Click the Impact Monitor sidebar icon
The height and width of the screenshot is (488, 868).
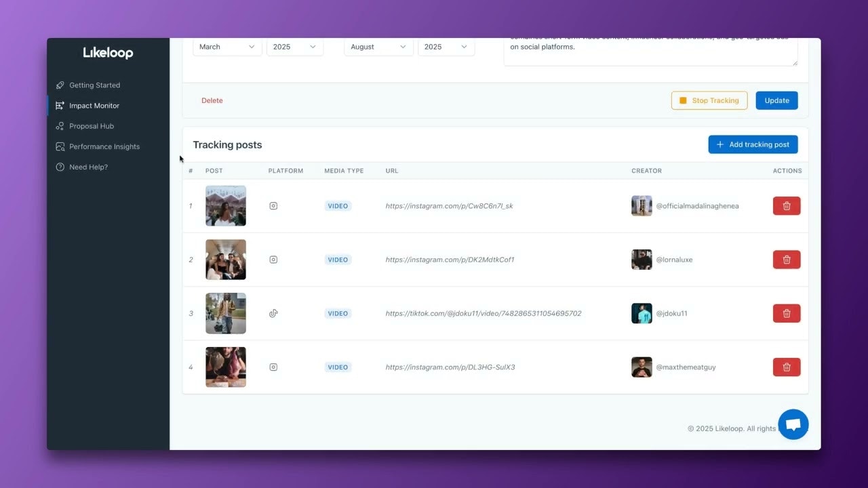[x=60, y=106]
